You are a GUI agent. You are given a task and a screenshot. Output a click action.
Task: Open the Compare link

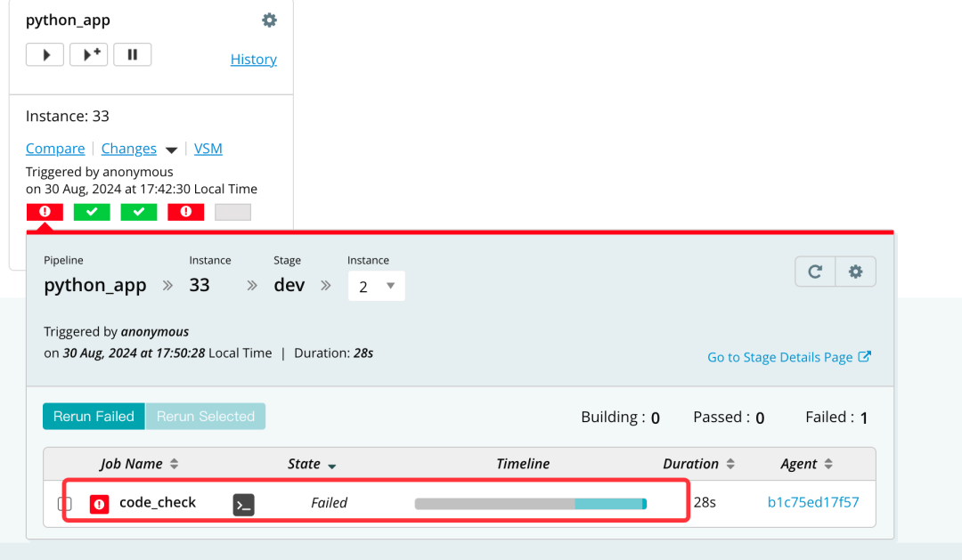pyautogui.click(x=55, y=149)
